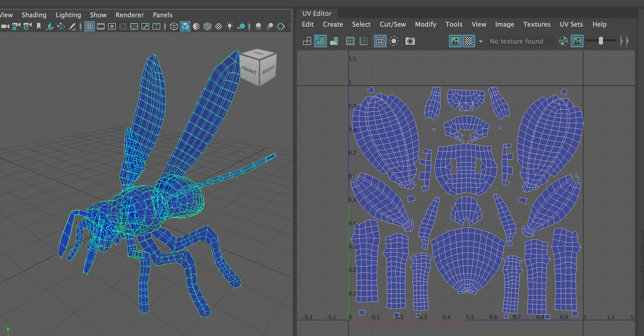Switch viewport to Wireframe display mode
Image resolution: width=644 pixels, height=336 pixels.
174,26
